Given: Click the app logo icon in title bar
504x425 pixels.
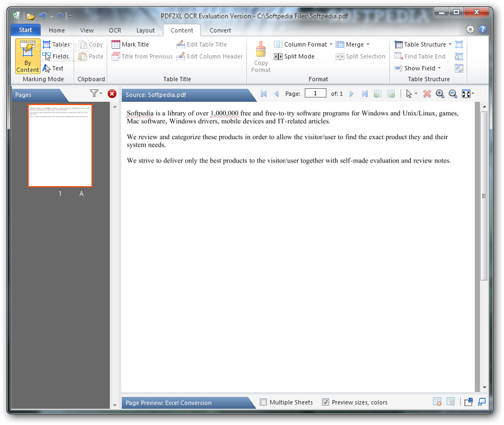Looking at the screenshot, I should point(16,16).
